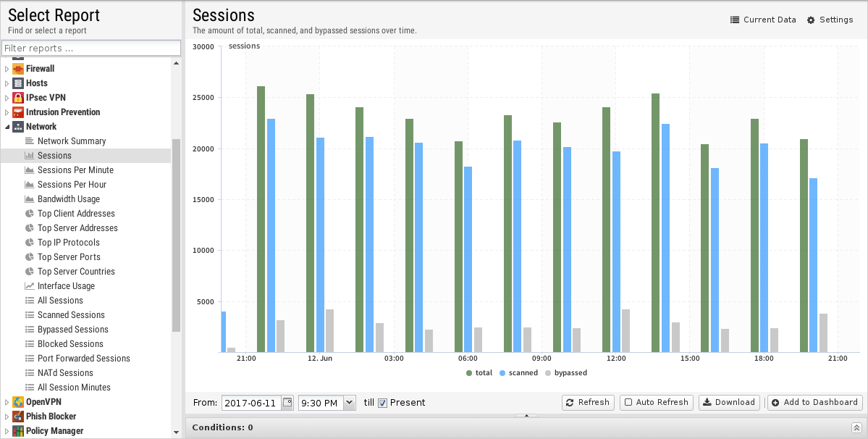The width and height of the screenshot is (868, 439).
Task: Show Current Data table
Action: pos(763,20)
